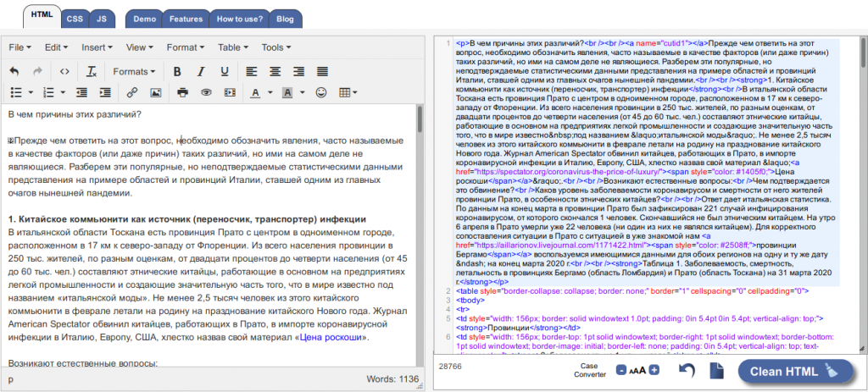868x392 pixels.
Task: Click the greyed redo arrow icon
Action: 38,71
